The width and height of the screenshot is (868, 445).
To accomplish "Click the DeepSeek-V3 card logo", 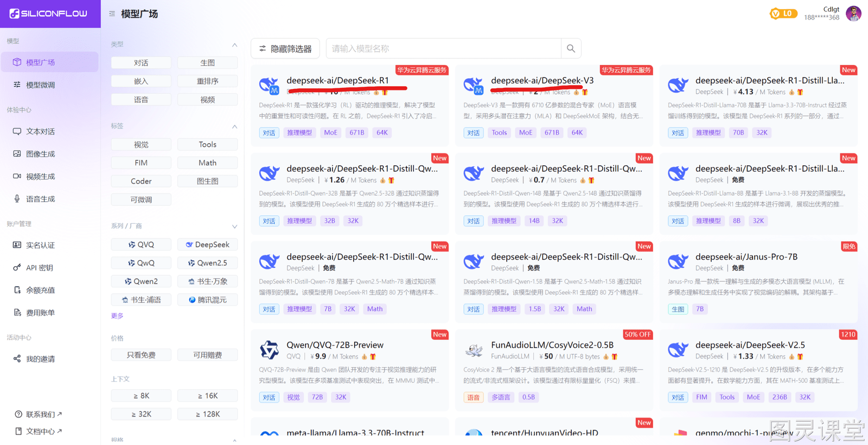I will point(474,85).
